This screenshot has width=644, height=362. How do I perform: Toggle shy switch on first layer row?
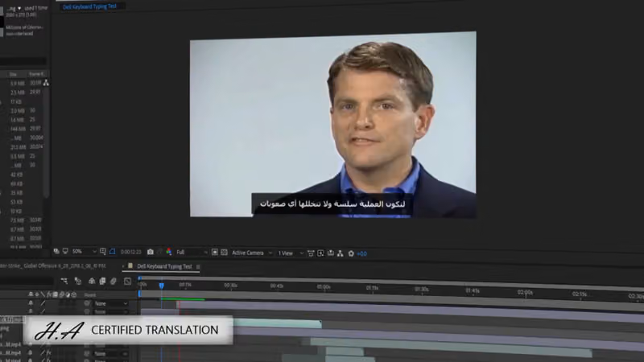31,303
